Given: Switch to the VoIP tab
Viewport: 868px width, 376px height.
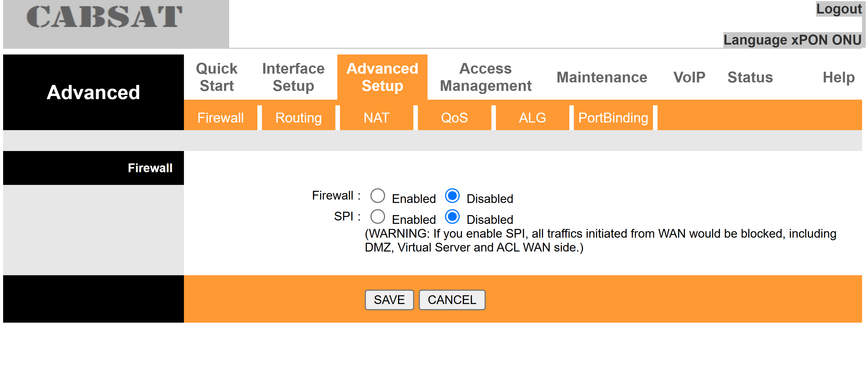Looking at the screenshot, I should [x=689, y=77].
